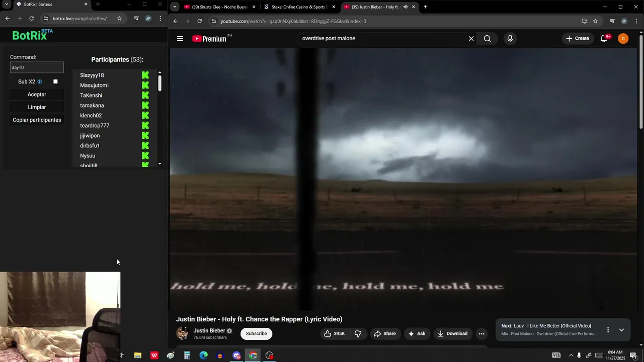The height and width of the screenshot is (362, 644).
Task: Open more actions menu under the video
Action: click(481, 334)
